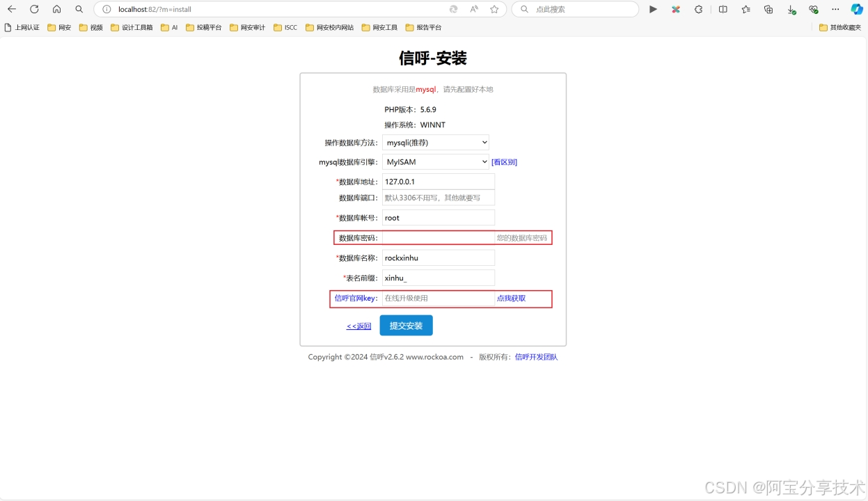This screenshot has height=501, width=868.
Task: Open the 视频 bookmarks folder
Action: [x=90, y=28]
